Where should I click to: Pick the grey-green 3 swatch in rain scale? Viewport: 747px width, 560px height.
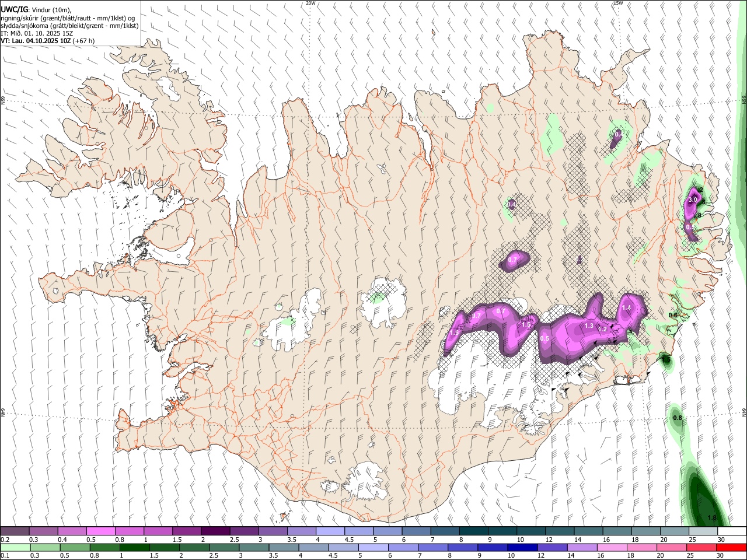tap(254, 548)
